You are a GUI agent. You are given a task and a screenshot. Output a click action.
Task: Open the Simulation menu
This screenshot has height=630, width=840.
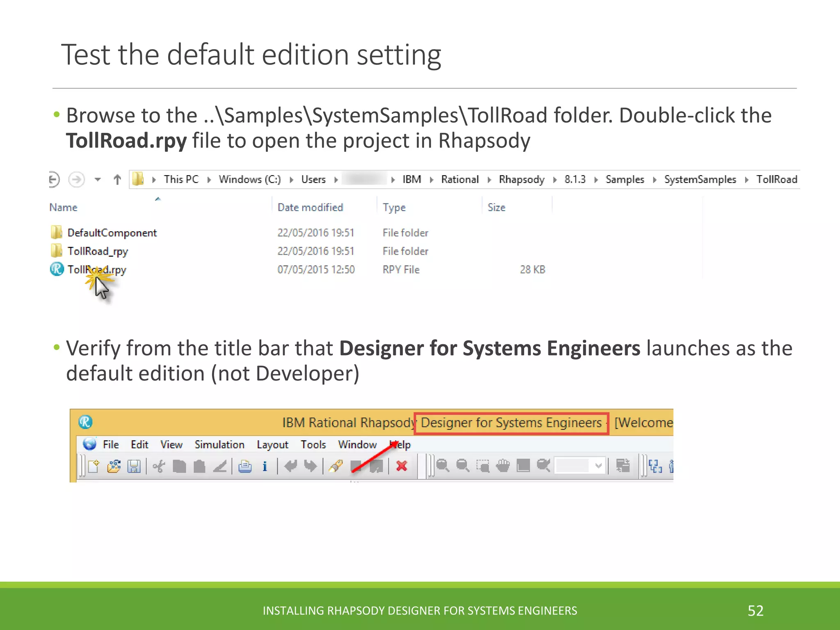click(x=219, y=445)
